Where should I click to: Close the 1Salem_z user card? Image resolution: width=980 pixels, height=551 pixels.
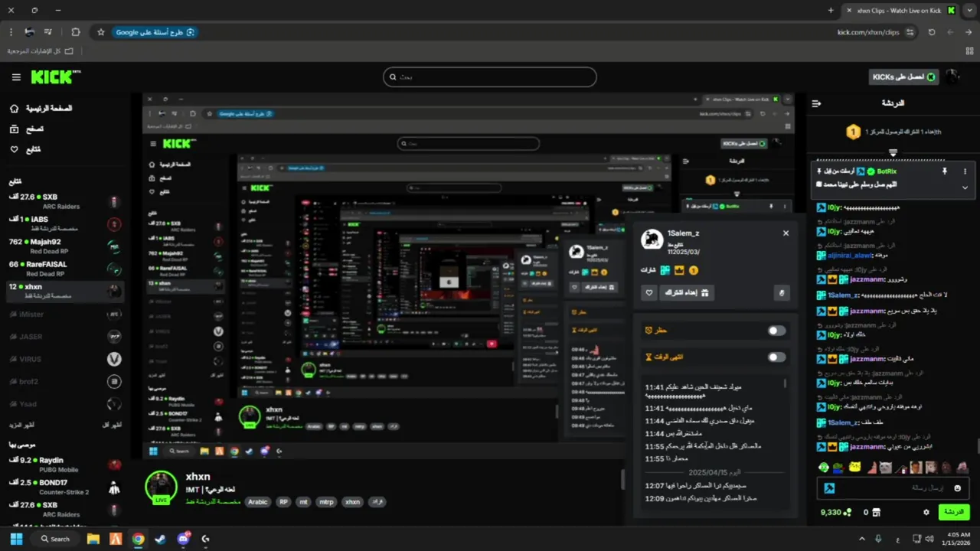pyautogui.click(x=786, y=233)
